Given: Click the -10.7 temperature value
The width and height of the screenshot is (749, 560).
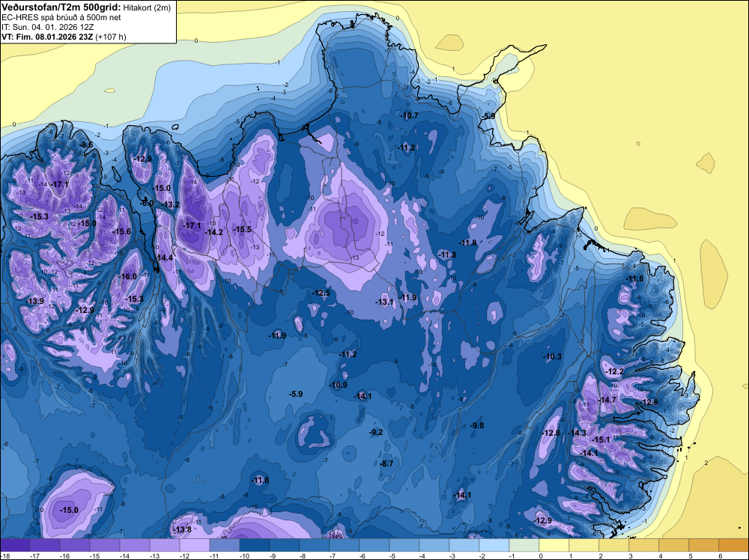Looking at the screenshot, I should (409, 115).
